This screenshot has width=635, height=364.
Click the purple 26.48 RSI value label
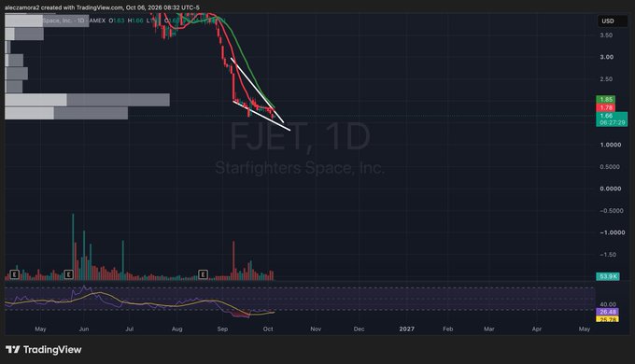[607, 312]
